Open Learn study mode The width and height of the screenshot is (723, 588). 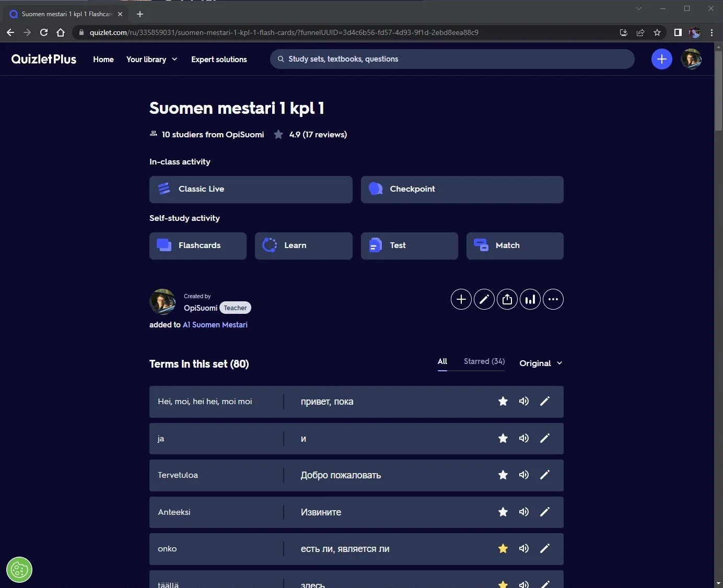pos(304,245)
